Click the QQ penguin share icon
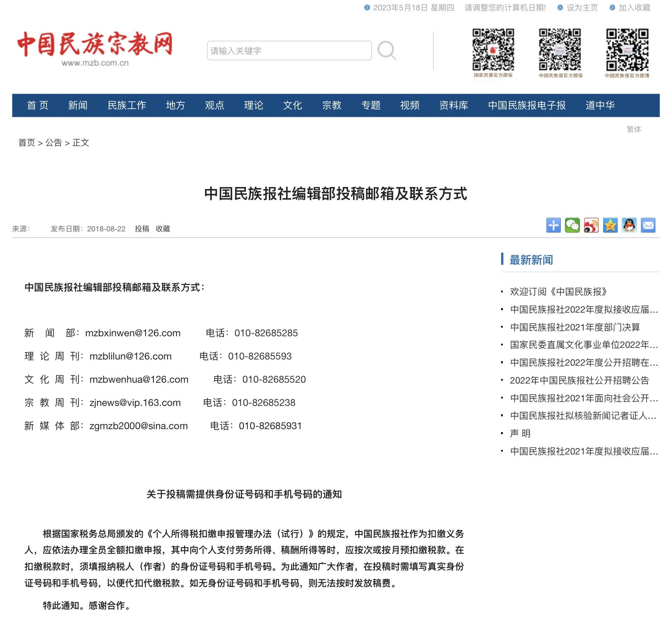The width and height of the screenshot is (672, 634). coord(629,225)
